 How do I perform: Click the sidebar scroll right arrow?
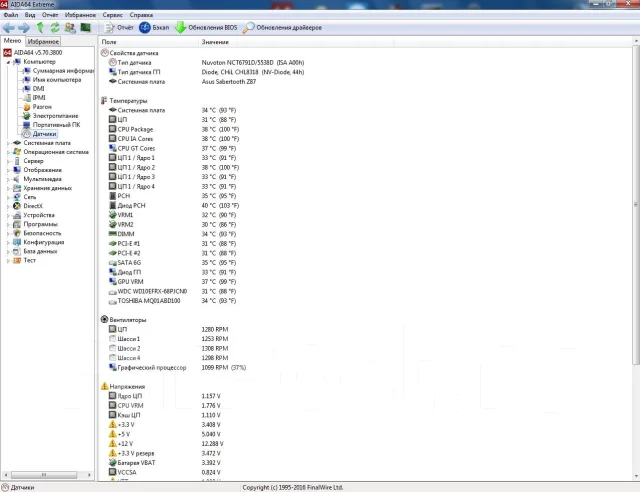[x=89, y=475]
